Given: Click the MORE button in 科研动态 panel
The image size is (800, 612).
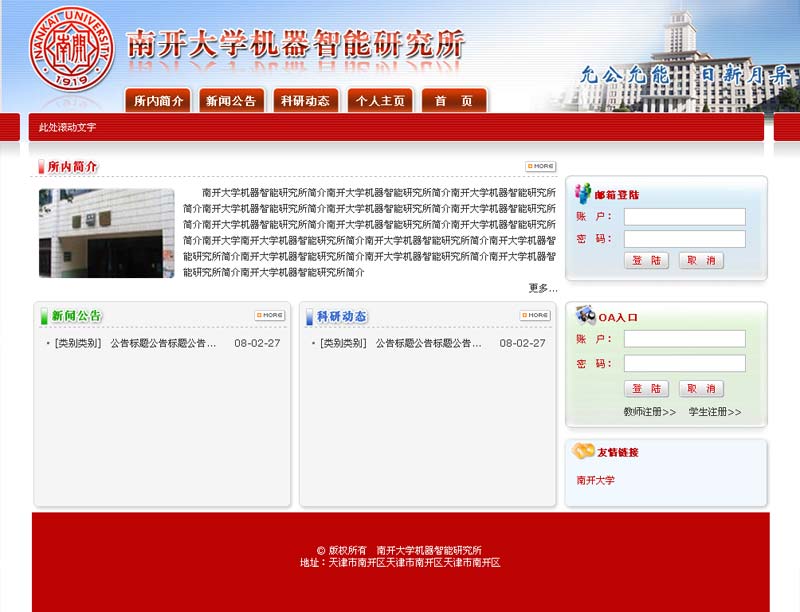Looking at the screenshot, I should tap(535, 315).
